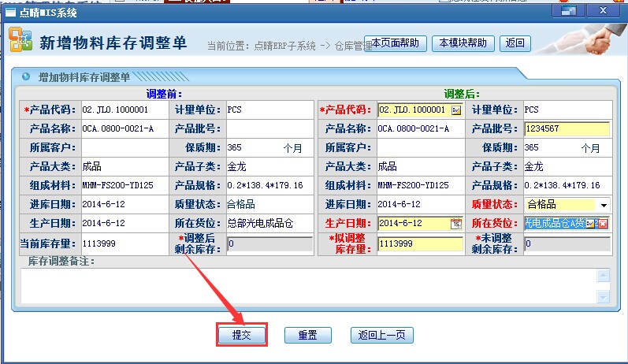Viewport: 628px width, 364px height.
Task: Click 调整前 质量状态 value 合格品
Action: tap(241, 204)
